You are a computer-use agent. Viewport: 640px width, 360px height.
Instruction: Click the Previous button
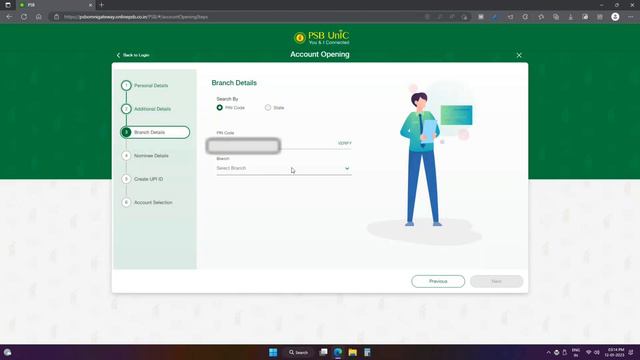click(x=438, y=281)
